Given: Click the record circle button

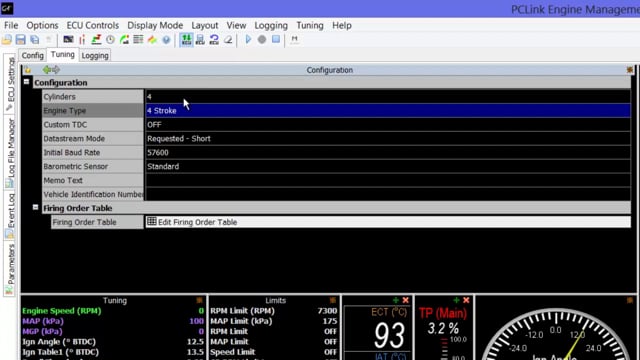Looking at the screenshot, I should pos(262,40).
